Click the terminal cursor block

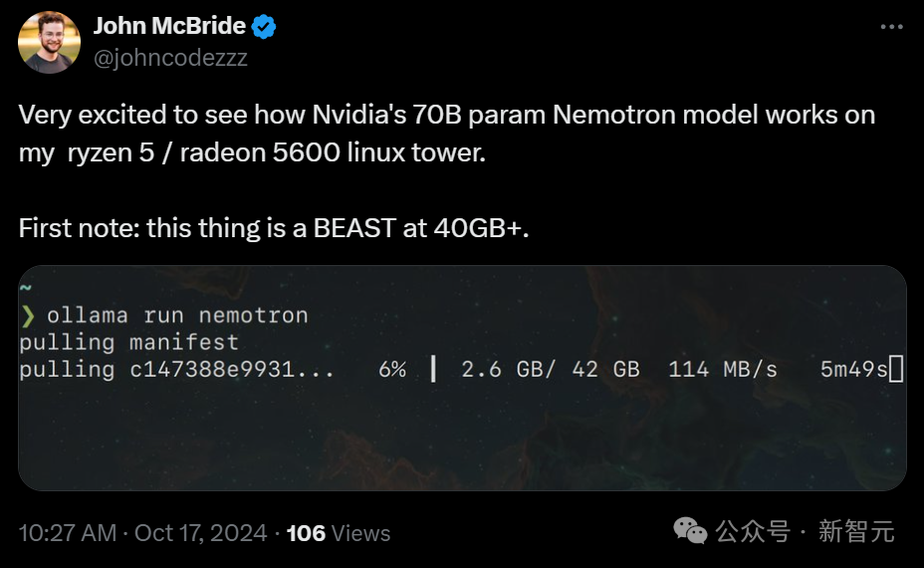click(896, 370)
